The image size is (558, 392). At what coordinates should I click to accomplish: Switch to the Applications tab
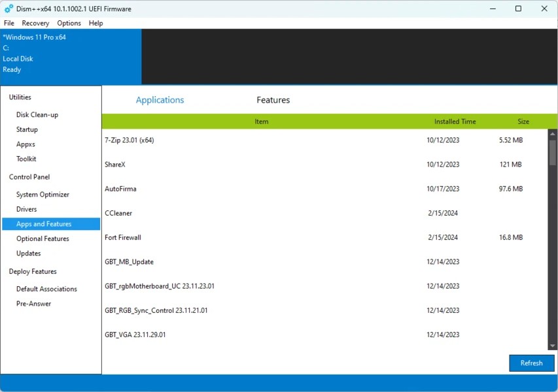(160, 100)
